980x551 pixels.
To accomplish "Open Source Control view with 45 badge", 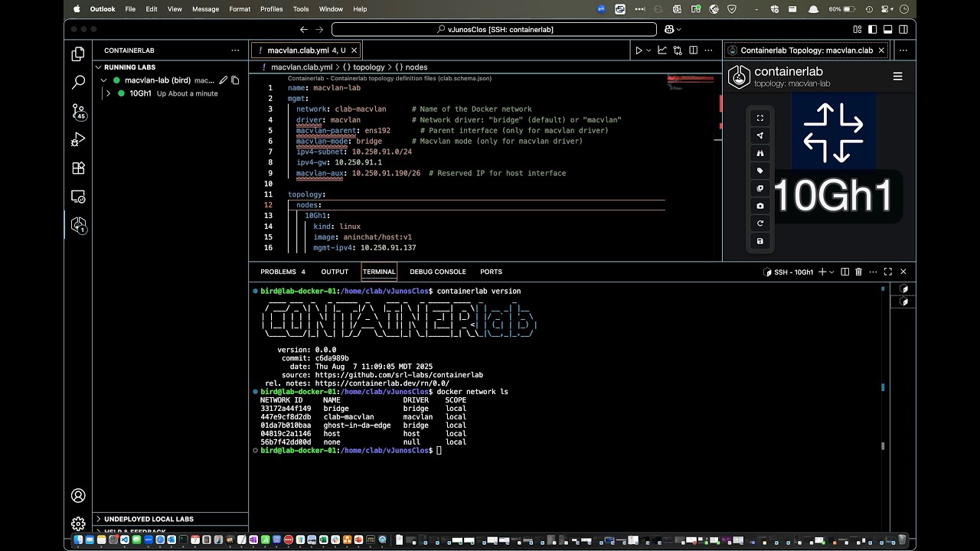I will pos(78,112).
